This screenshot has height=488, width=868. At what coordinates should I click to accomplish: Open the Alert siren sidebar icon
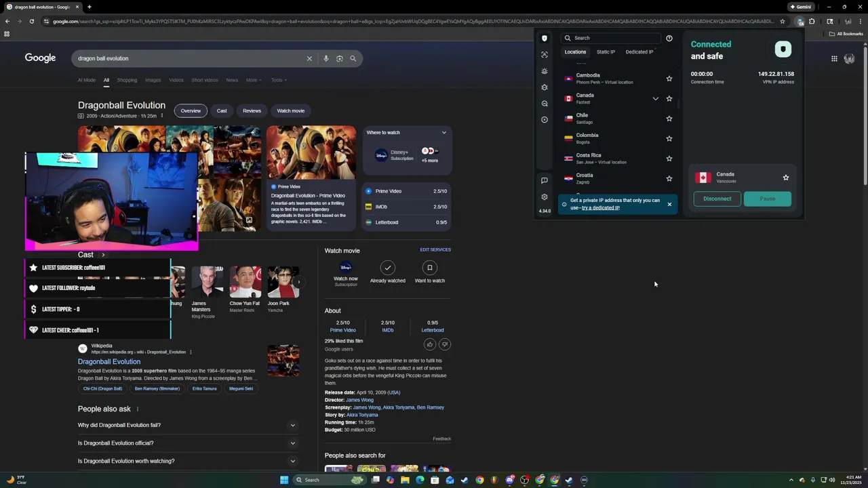coord(545,71)
